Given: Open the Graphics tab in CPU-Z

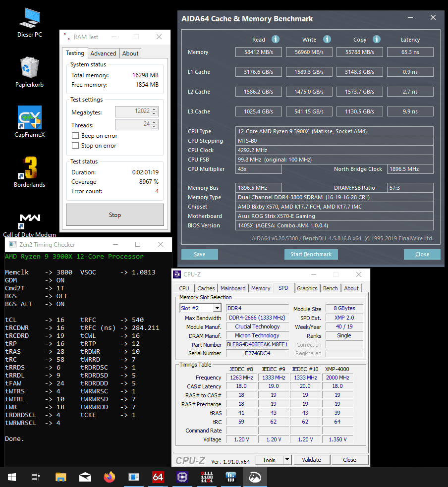Looking at the screenshot, I should tap(307, 288).
